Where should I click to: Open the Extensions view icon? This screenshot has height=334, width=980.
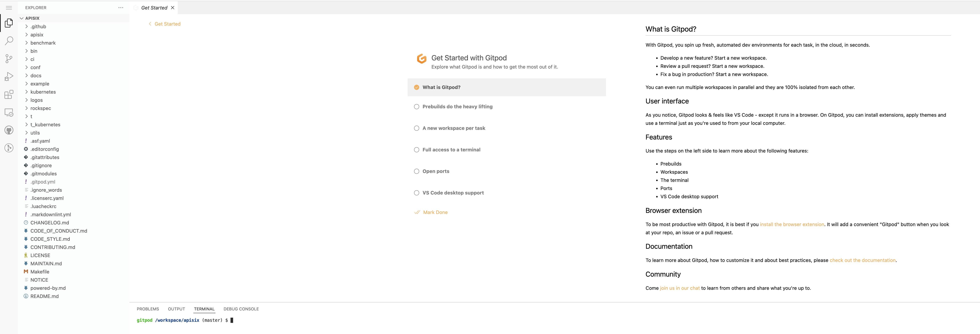click(x=9, y=94)
